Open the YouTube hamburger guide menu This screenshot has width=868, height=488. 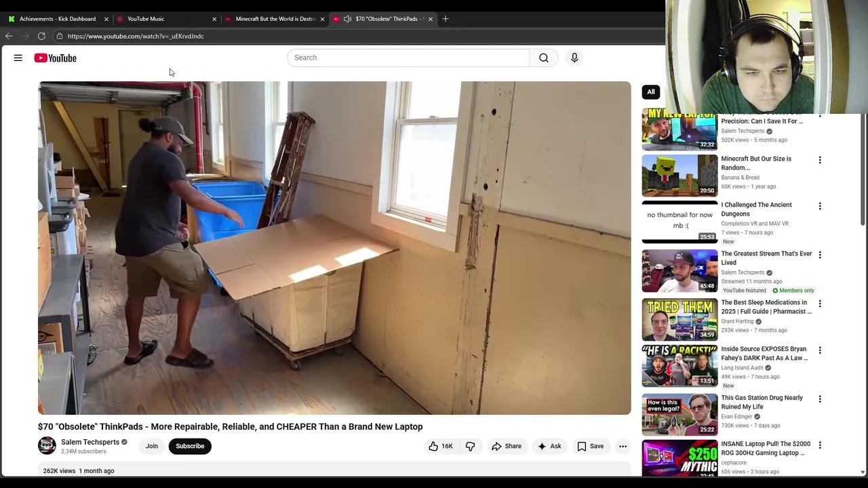click(x=18, y=58)
